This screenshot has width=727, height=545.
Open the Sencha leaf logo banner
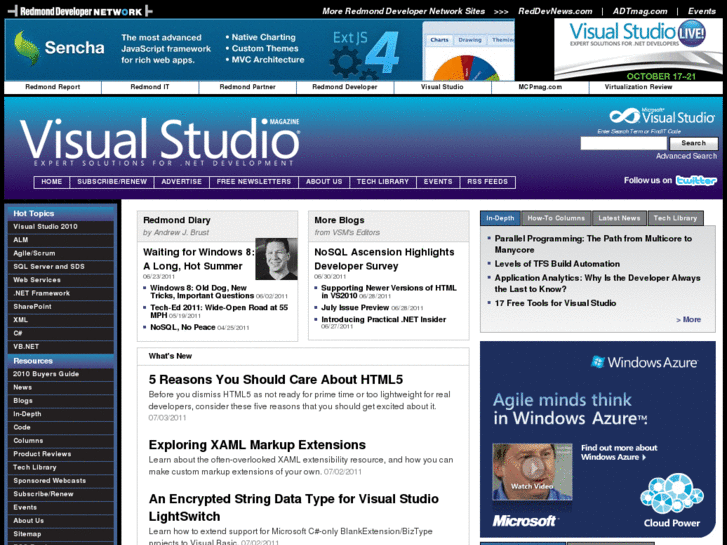tap(59, 48)
